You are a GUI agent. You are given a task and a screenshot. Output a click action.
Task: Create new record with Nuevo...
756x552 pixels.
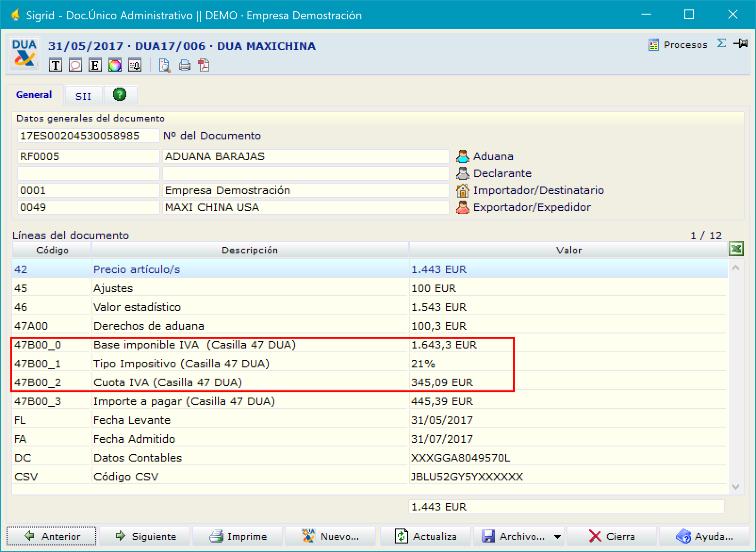tap(331, 536)
